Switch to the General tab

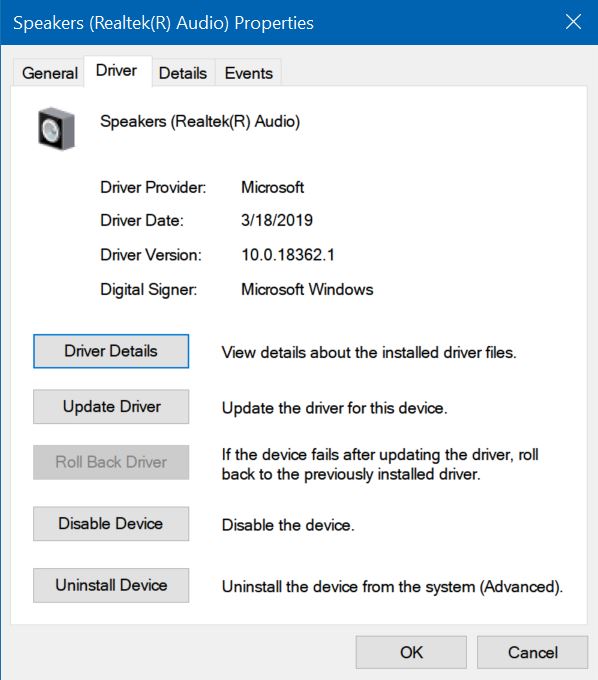point(49,73)
